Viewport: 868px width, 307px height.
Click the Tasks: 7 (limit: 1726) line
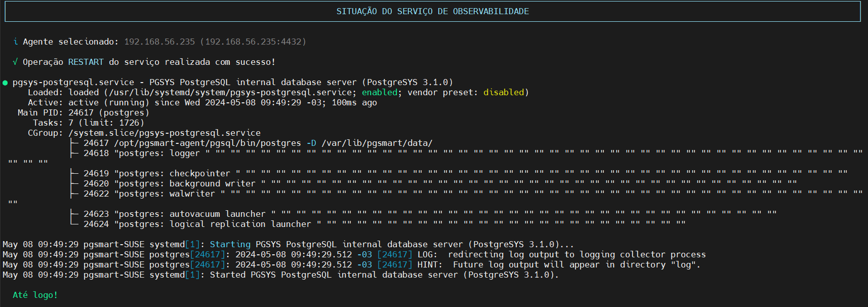[x=89, y=123]
